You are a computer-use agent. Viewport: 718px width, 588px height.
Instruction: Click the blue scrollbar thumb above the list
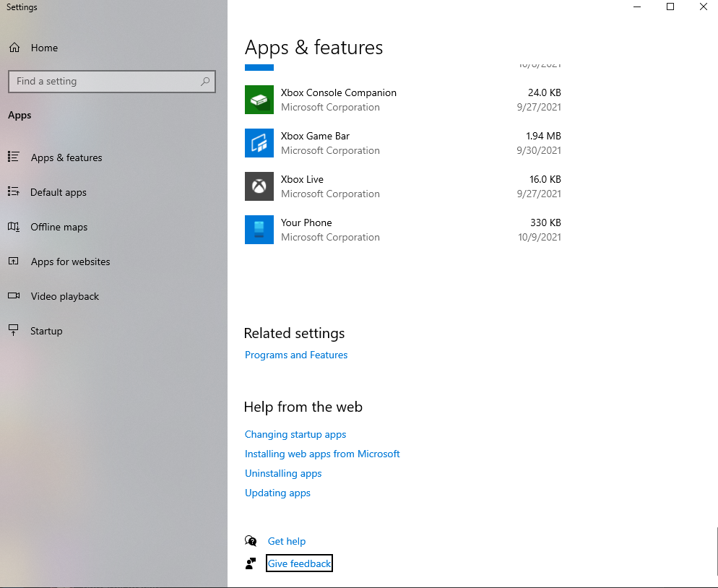tap(259, 67)
